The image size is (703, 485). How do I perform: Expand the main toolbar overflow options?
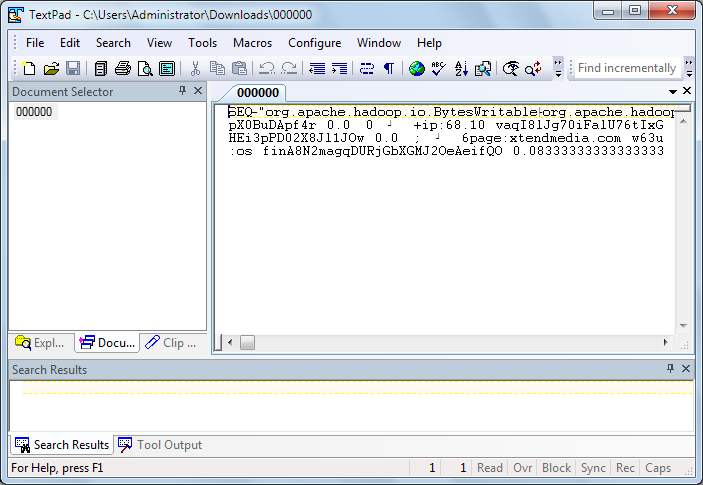click(558, 68)
